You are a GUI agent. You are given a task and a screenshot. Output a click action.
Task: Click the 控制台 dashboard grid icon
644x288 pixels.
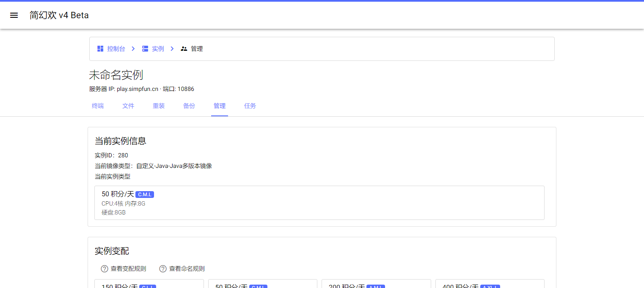tap(100, 49)
